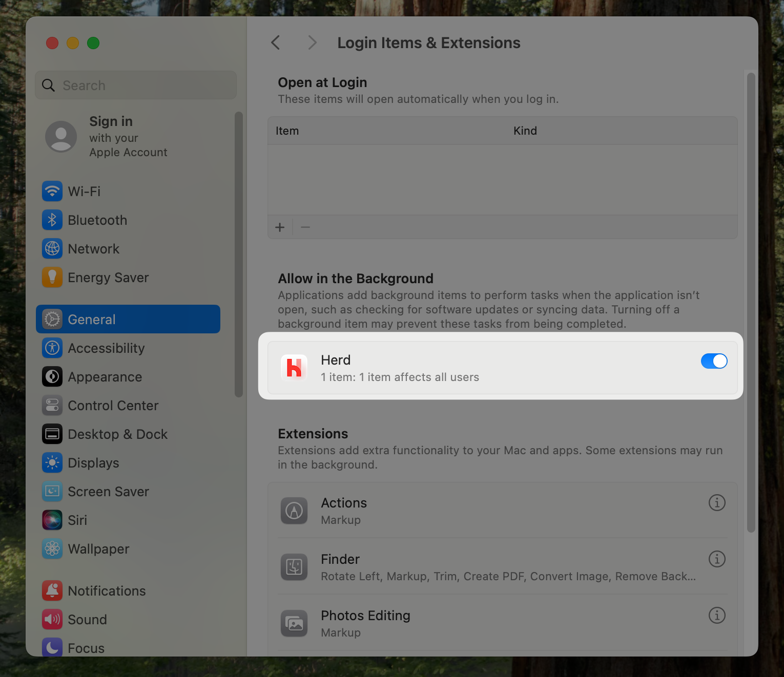Click the Desktop & Dock icon
This screenshot has height=677, width=784.
coord(52,434)
